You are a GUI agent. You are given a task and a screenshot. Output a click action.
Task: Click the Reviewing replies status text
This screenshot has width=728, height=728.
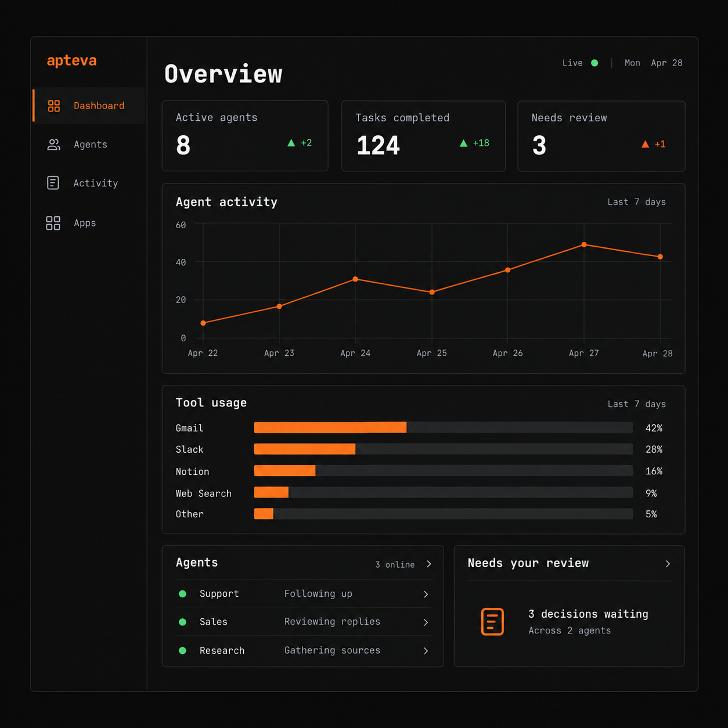coord(332,622)
